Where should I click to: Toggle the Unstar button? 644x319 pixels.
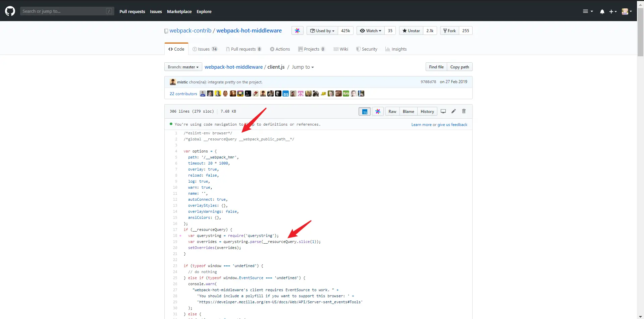[x=411, y=30]
